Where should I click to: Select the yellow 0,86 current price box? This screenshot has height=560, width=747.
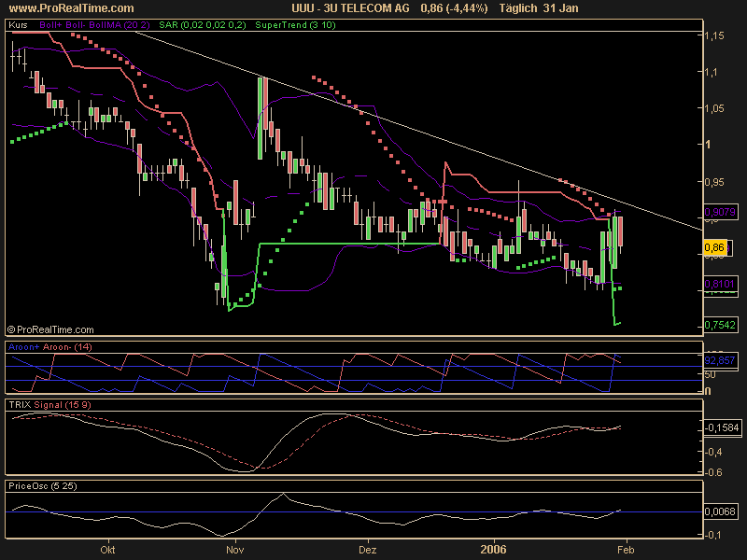(714, 247)
